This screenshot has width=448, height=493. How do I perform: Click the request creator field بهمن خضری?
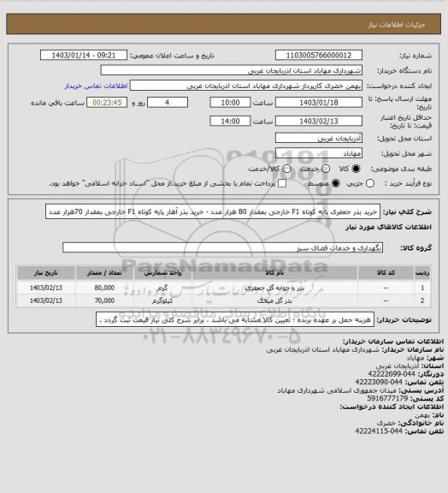246,86
